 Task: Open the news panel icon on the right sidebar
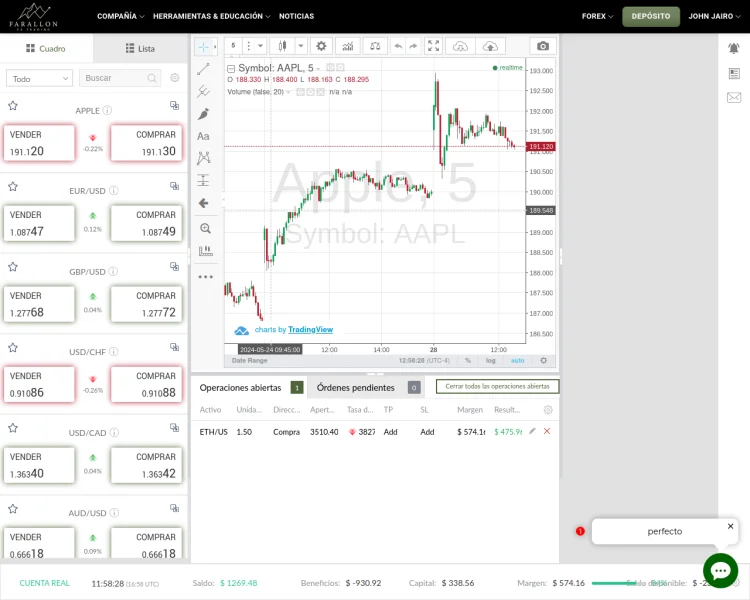click(734, 73)
